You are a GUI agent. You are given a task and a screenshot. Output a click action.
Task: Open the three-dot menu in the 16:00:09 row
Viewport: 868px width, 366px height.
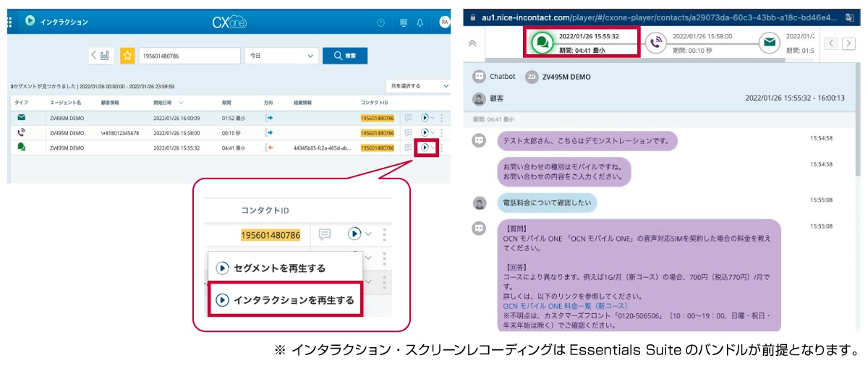442,117
